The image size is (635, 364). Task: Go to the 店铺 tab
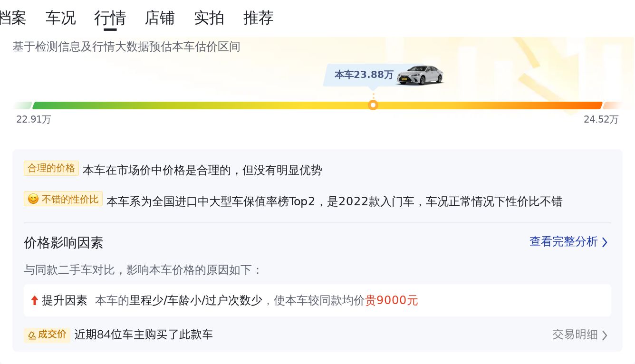[160, 18]
